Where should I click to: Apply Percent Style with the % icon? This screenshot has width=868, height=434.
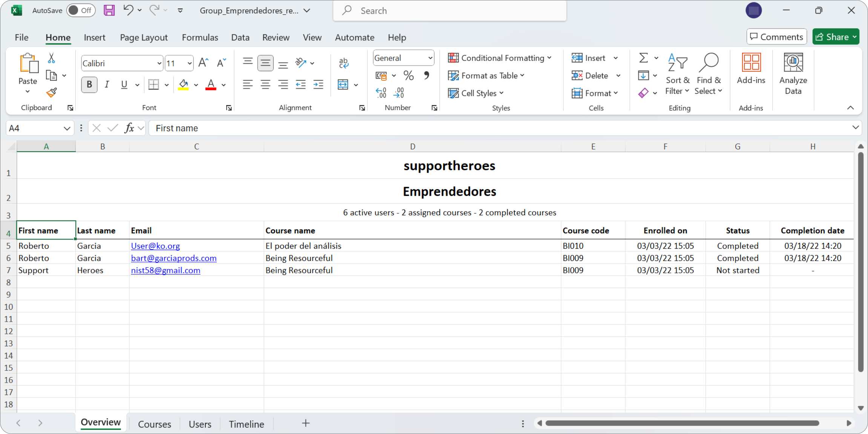coord(408,75)
